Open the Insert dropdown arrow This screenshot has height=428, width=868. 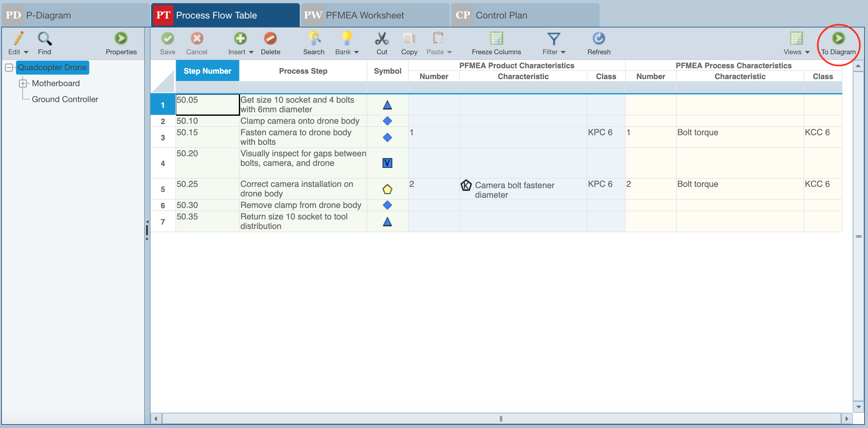point(251,52)
